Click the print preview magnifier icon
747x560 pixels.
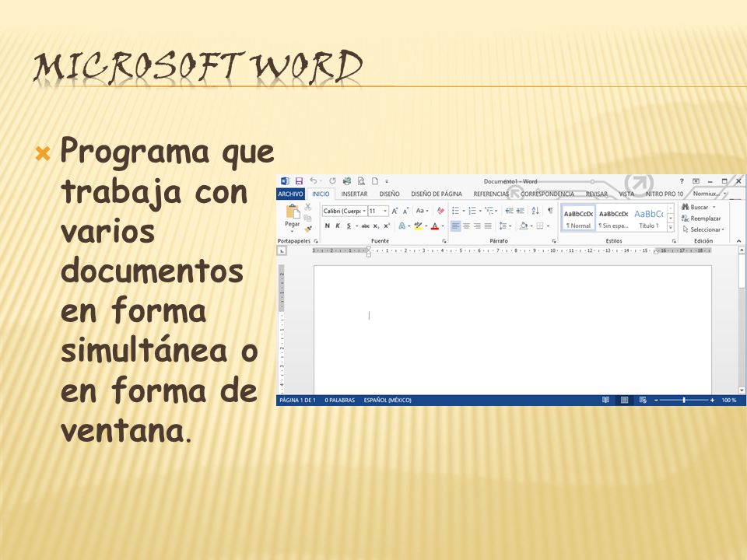[361, 181]
